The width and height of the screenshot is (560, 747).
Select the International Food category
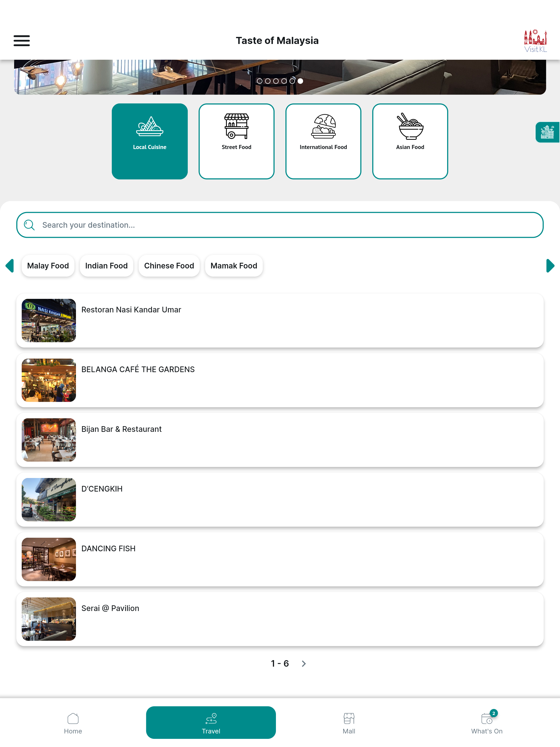click(323, 141)
